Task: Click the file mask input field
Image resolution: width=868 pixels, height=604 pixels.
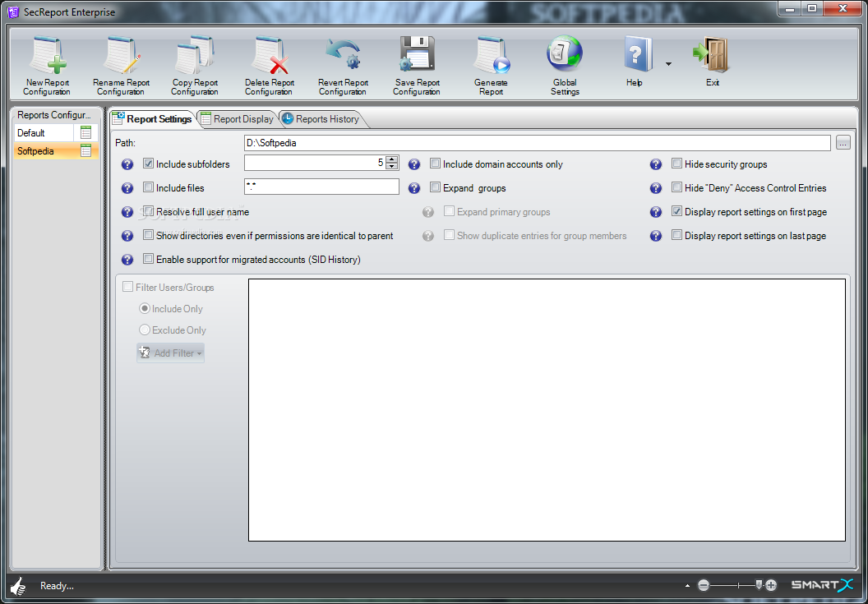Action: [x=321, y=187]
